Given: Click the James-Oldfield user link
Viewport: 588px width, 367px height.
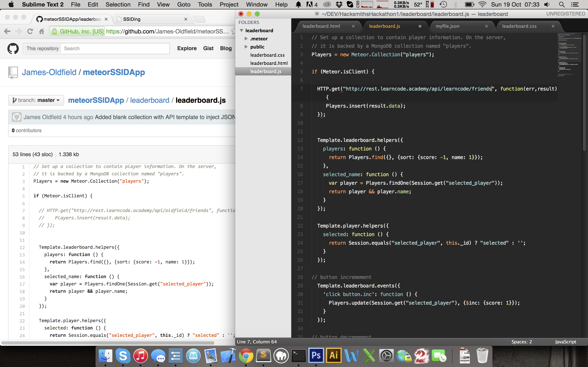Looking at the screenshot, I should pyautogui.click(x=49, y=72).
